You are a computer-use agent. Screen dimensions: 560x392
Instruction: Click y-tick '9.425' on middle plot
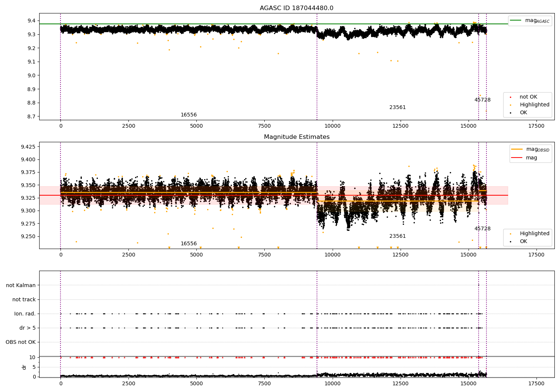(28, 147)
